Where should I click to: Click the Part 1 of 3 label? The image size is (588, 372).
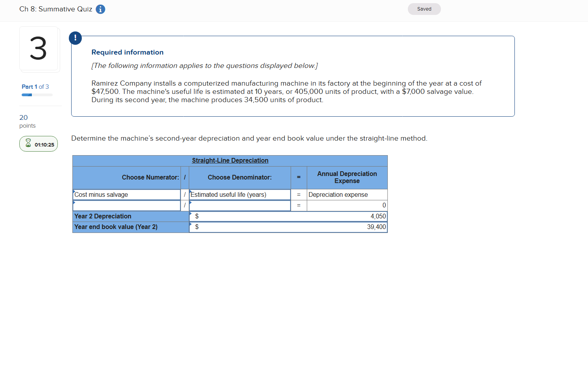coord(35,86)
